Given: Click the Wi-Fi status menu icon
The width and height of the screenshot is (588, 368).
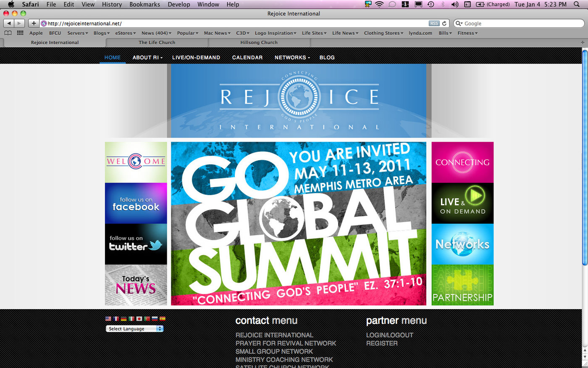Looking at the screenshot, I should [x=378, y=4].
